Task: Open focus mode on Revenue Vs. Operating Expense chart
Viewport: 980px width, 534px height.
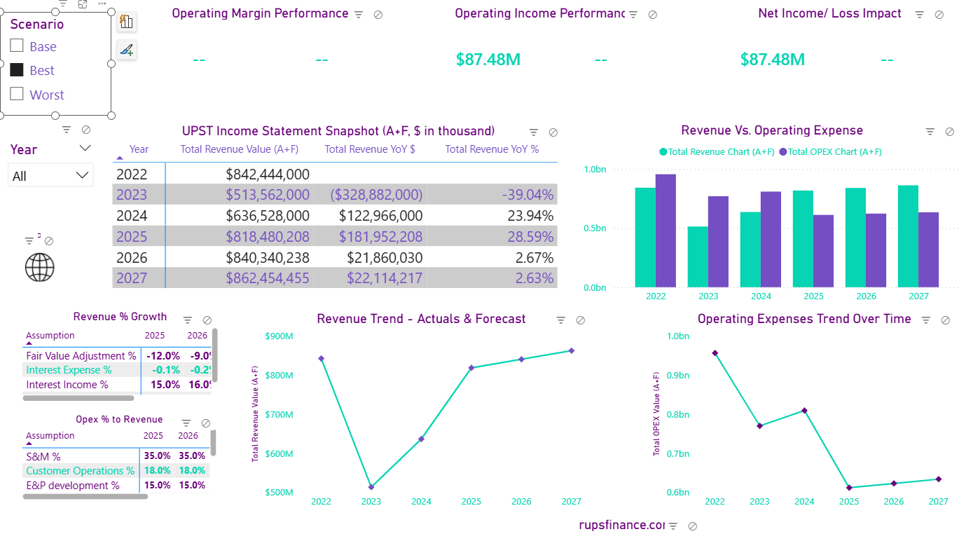Action: pyautogui.click(x=950, y=131)
